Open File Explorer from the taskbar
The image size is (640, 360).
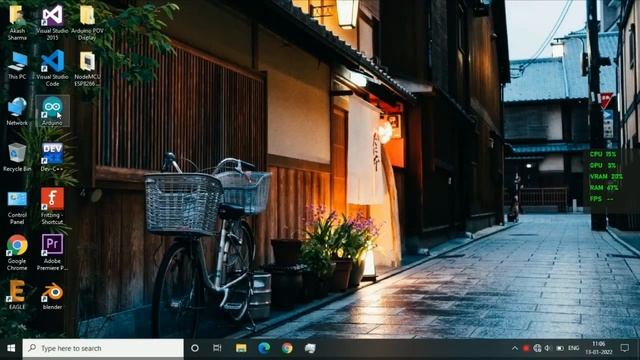coord(241,348)
